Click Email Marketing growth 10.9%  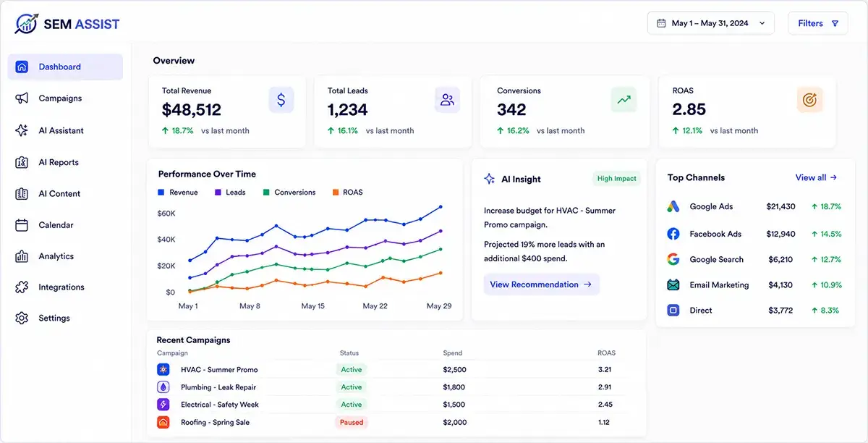click(826, 284)
